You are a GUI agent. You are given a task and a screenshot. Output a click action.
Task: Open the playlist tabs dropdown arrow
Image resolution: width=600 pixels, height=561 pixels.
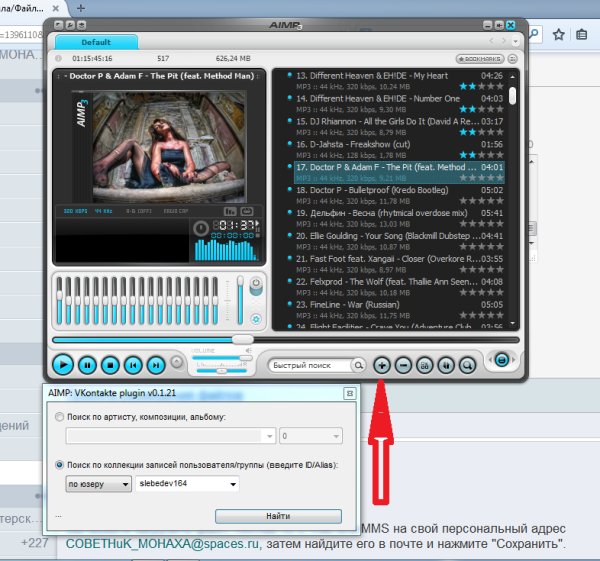tap(515, 41)
